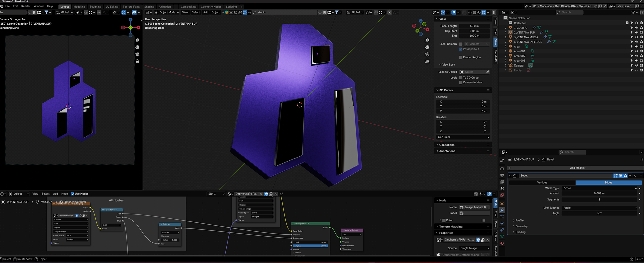Open the Render menu

click(x=26, y=6)
